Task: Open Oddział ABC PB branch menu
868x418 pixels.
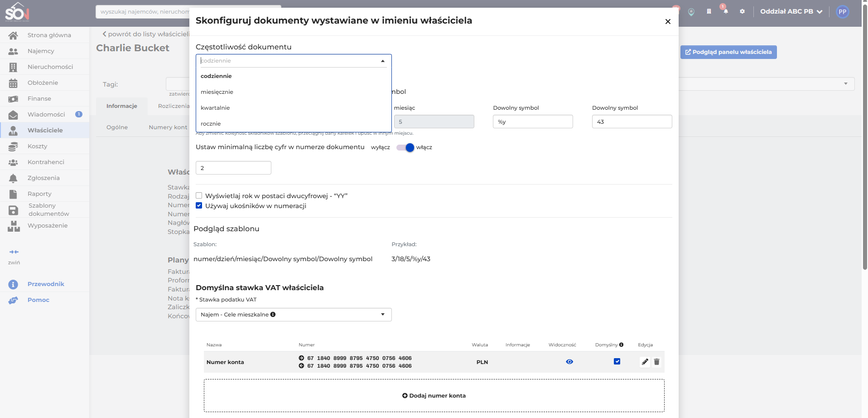Action: pos(791,11)
